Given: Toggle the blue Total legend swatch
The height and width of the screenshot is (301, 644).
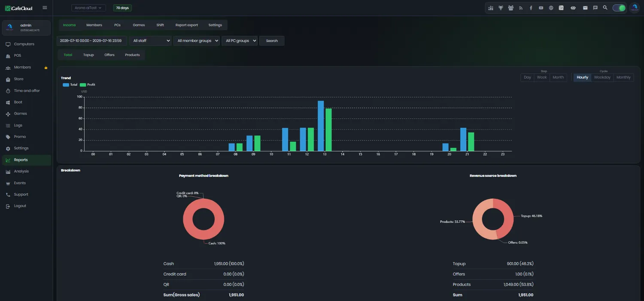Looking at the screenshot, I should click(66, 85).
